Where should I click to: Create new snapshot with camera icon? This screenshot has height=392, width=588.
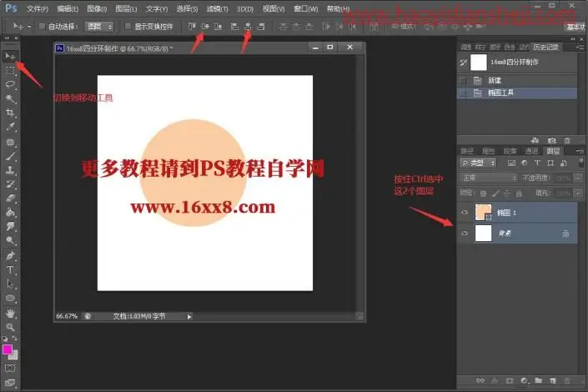551,141
